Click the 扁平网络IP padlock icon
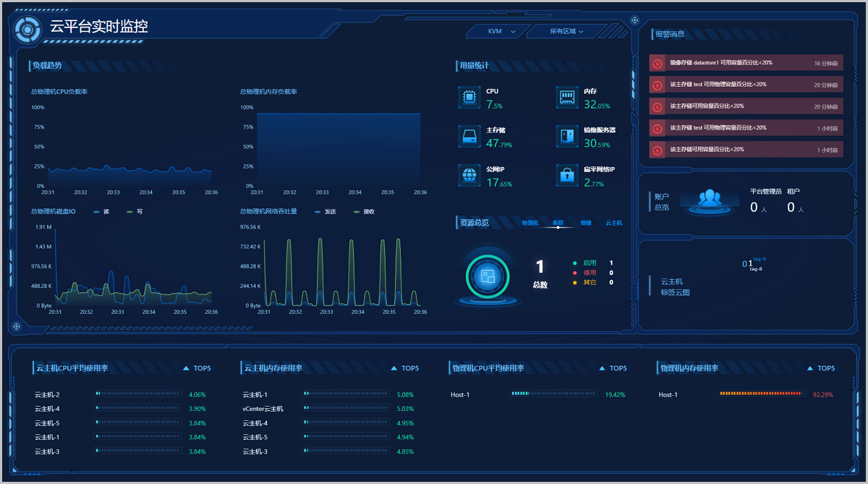Viewport: 868px width, 484px height. click(x=568, y=175)
